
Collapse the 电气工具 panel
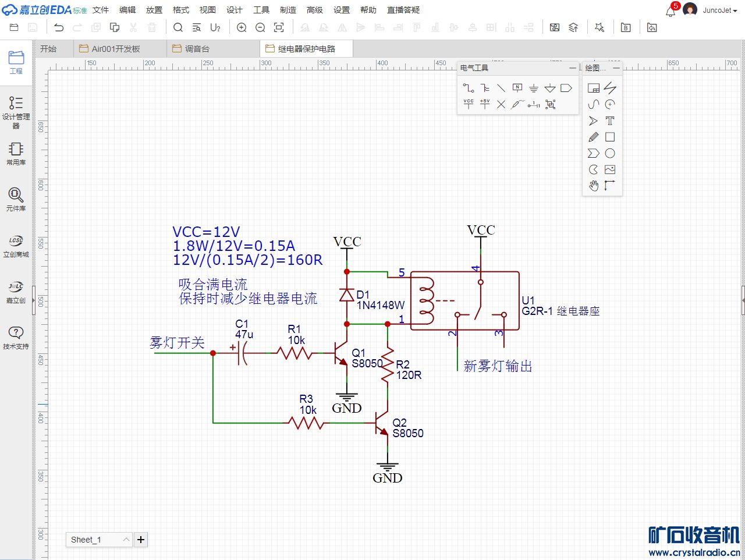pos(572,68)
